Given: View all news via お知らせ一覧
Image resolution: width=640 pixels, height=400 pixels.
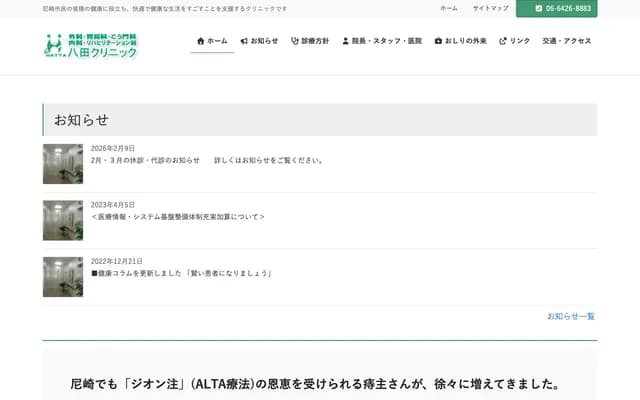Looking at the screenshot, I should point(570,316).
